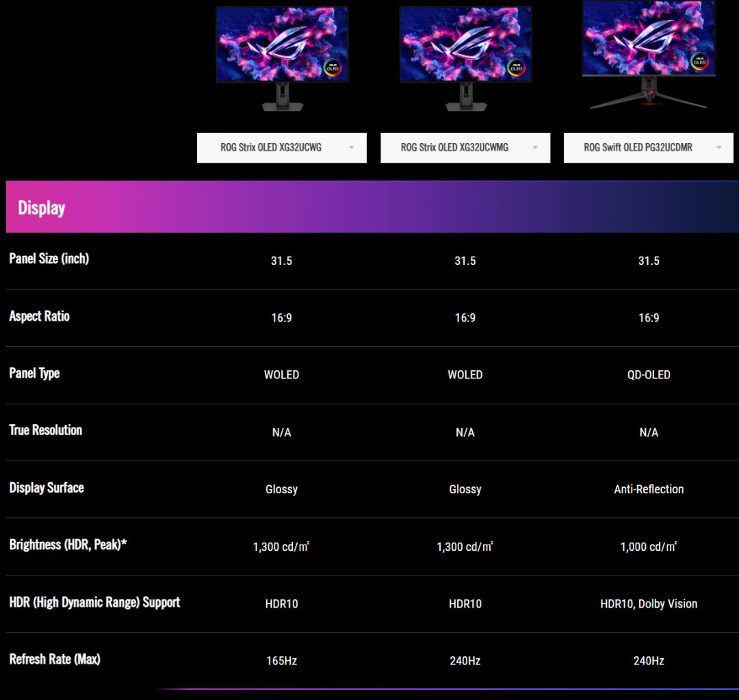Open the ROG Swift OLED PG32UCDMR model dropdown
The width and height of the screenshot is (739, 700).
tap(649, 148)
